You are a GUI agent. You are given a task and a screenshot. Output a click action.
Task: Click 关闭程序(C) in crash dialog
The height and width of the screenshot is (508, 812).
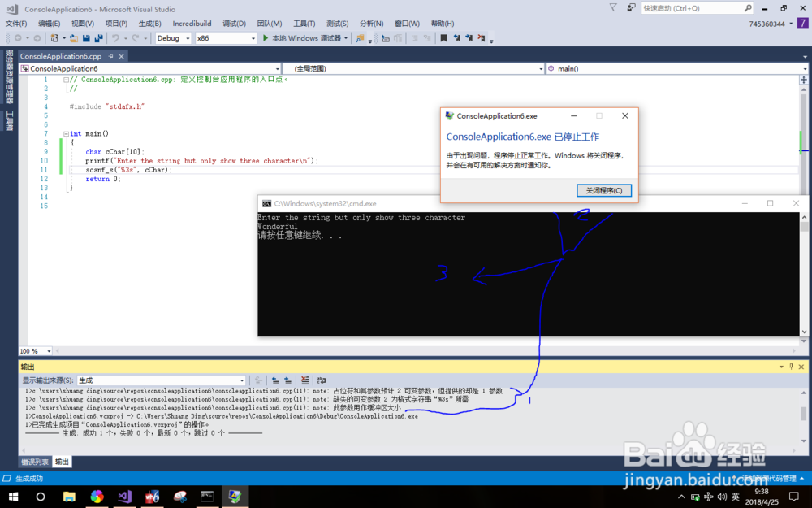604,190
